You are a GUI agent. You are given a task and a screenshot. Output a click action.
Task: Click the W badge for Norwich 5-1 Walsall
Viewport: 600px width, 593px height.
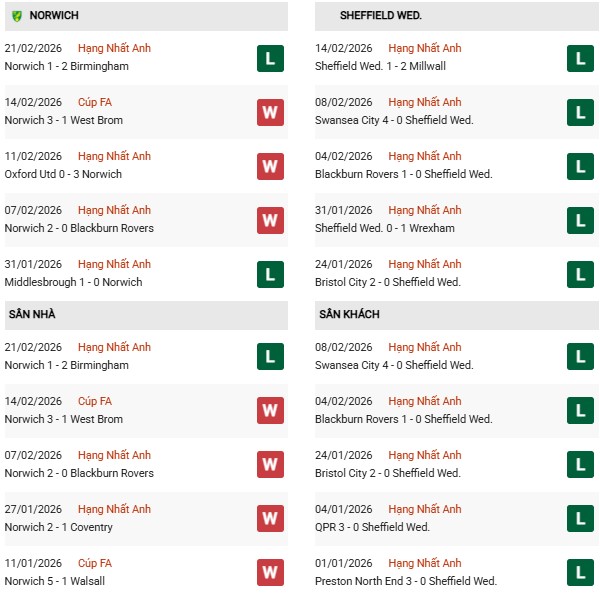click(270, 573)
